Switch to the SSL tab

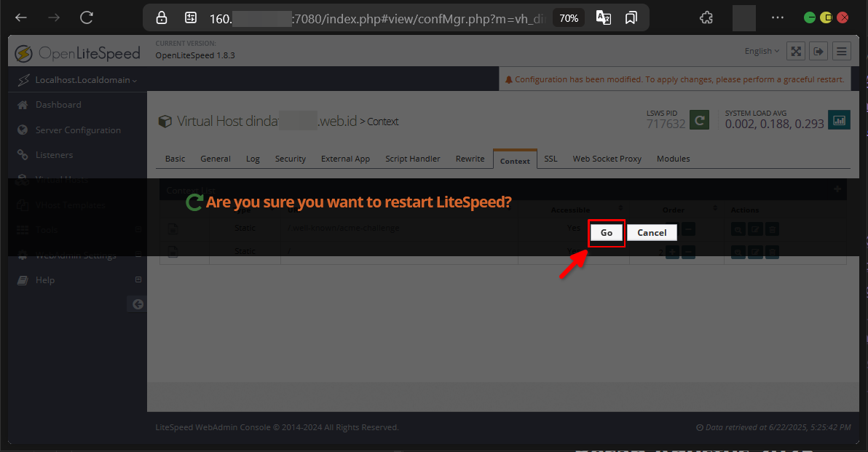point(551,159)
